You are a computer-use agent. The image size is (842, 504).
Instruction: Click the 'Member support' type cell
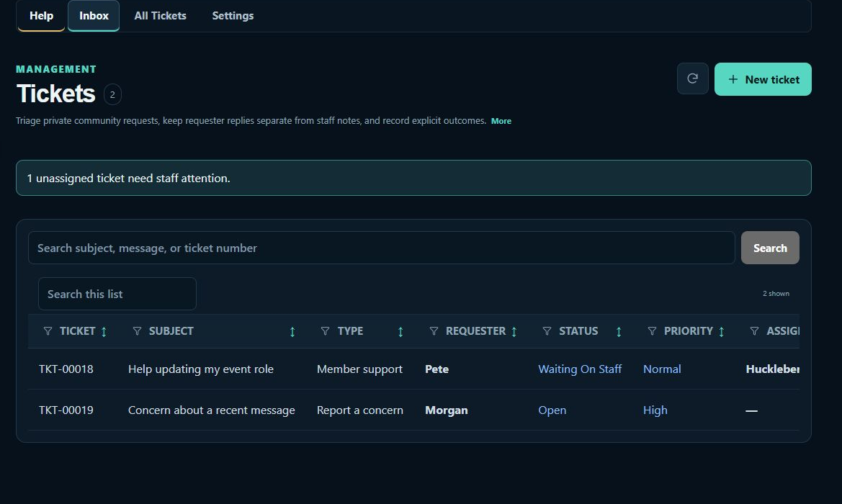(359, 369)
